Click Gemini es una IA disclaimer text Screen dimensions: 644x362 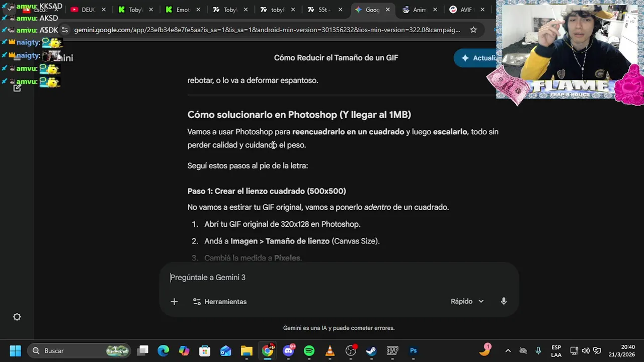339,328
